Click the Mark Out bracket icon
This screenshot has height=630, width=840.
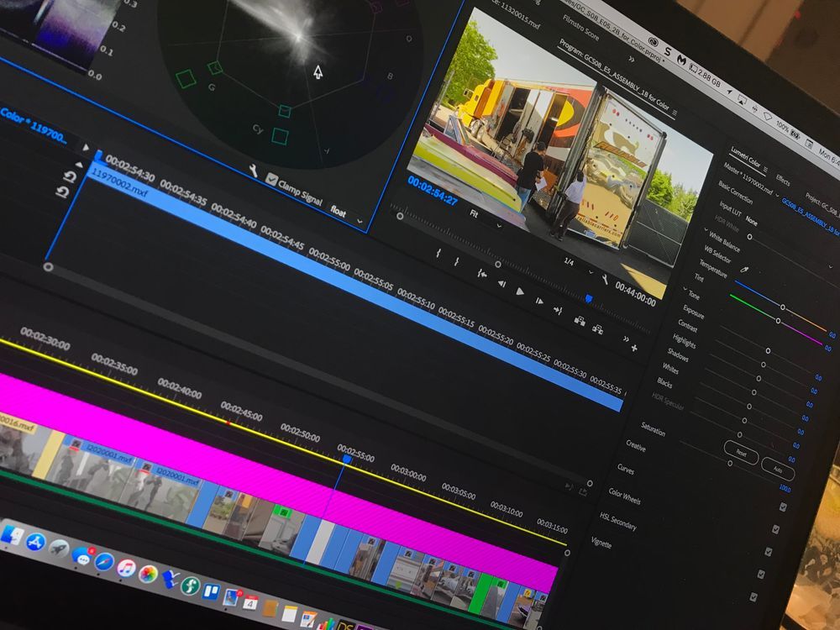[x=456, y=261]
